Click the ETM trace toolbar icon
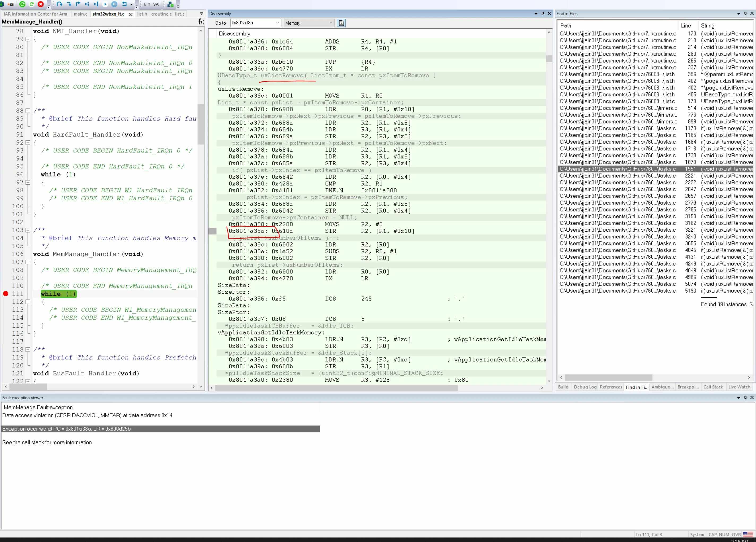This screenshot has height=542, width=756. coord(147,4)
